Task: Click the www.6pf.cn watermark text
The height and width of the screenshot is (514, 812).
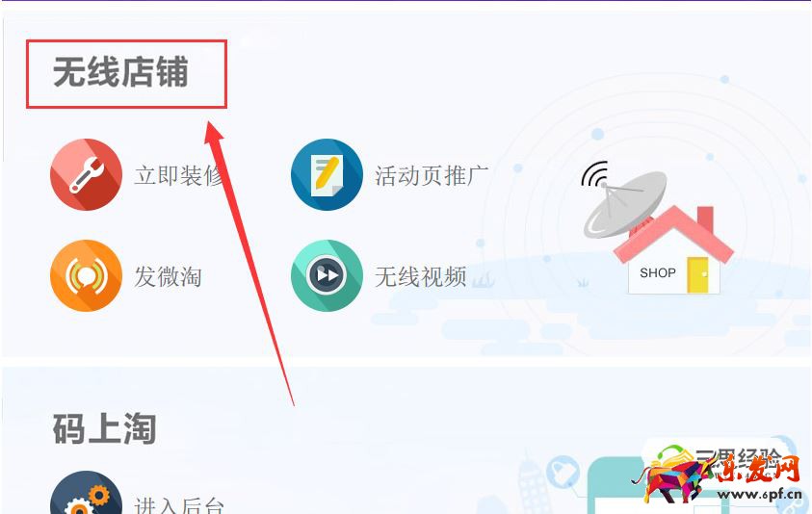Action: [x=759, y=494]
